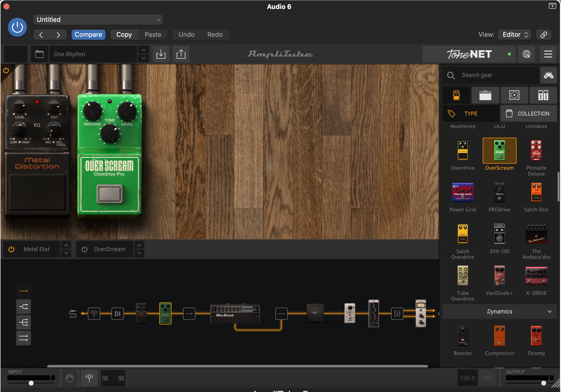Click the Compare button
561x392 pixels.
tap(89, 35)
